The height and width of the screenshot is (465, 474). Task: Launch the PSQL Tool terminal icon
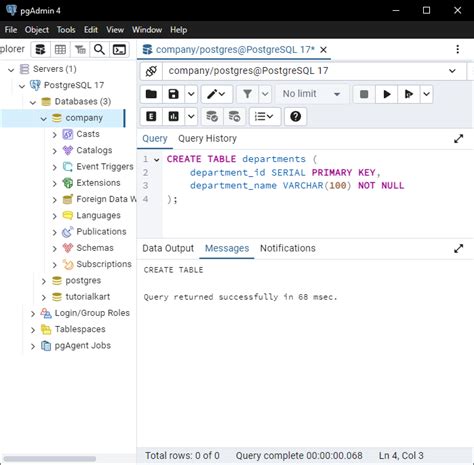[x=119, y=50]
